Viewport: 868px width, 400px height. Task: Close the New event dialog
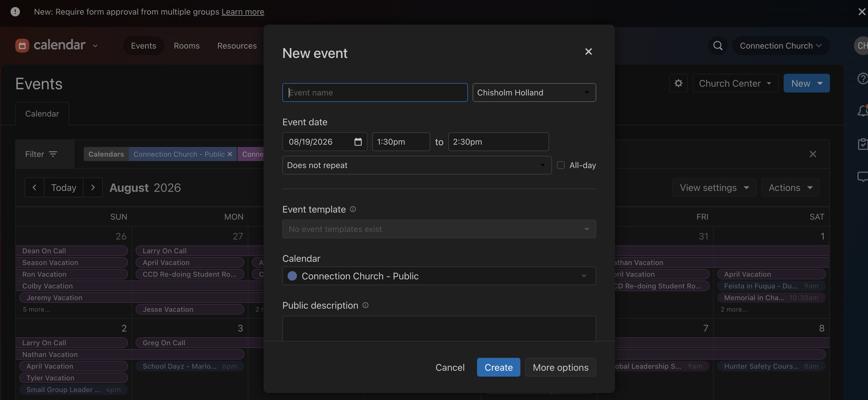tap(589, 52)
